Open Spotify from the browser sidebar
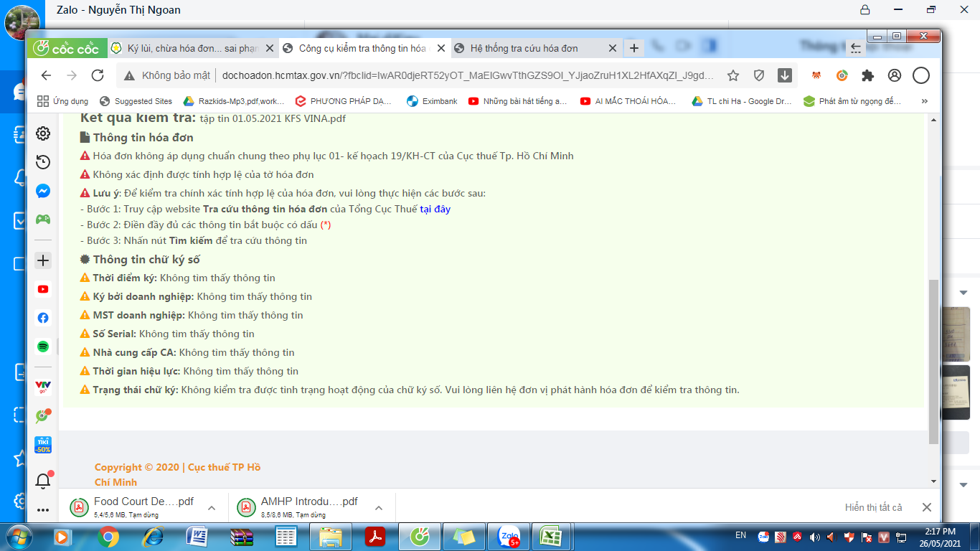Viewport: 980px width, 551px height. pyautogui.click(x=43, y=347)
